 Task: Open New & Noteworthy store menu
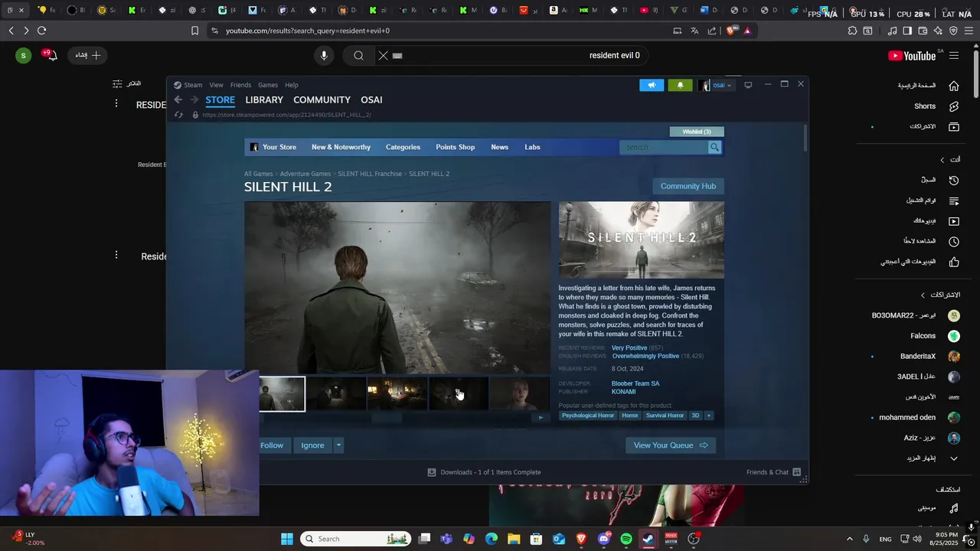[341, 147]
